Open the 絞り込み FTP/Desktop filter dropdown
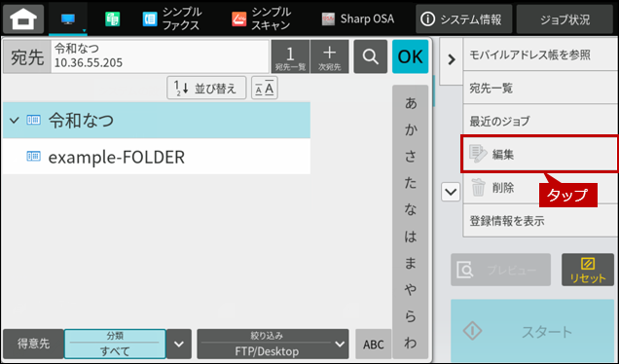The height and width of the screenshot is (364, 619). pos(273,344)
